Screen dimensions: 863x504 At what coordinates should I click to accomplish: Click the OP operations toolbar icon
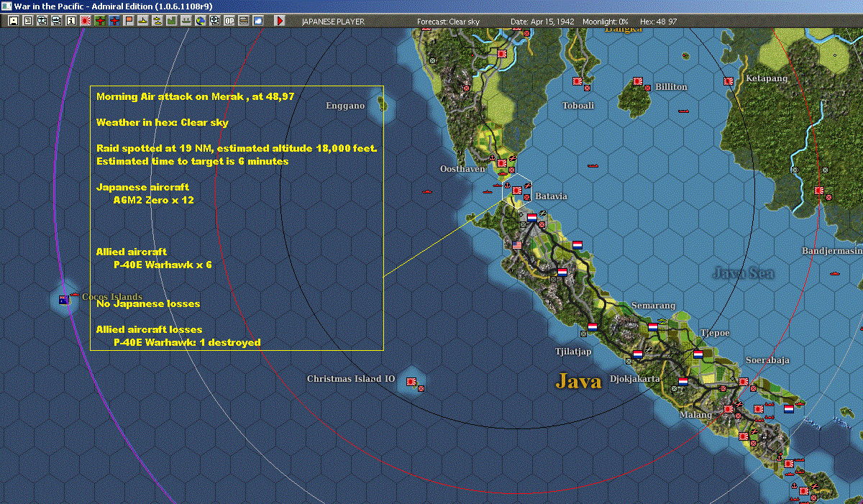(x=229, y=21)
